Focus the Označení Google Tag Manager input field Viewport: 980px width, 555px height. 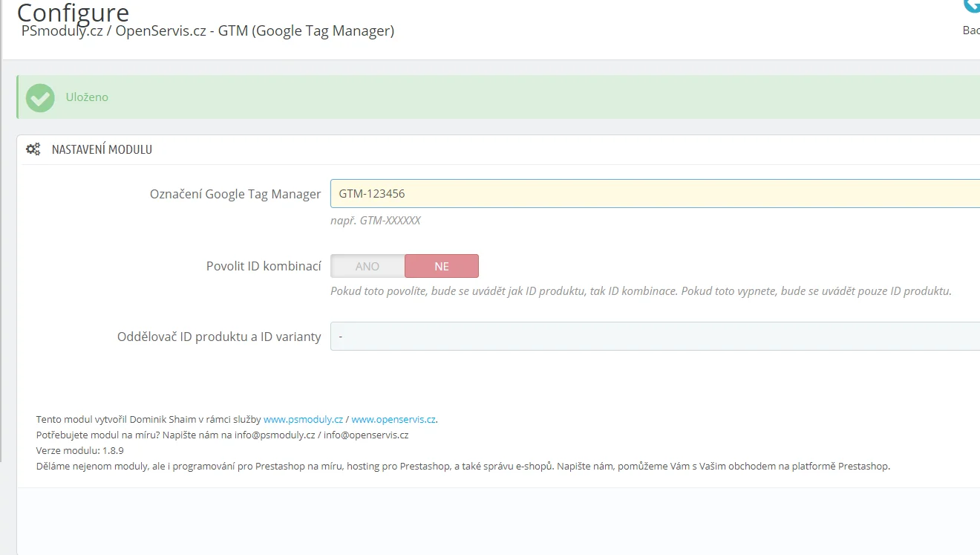point(653,194)
